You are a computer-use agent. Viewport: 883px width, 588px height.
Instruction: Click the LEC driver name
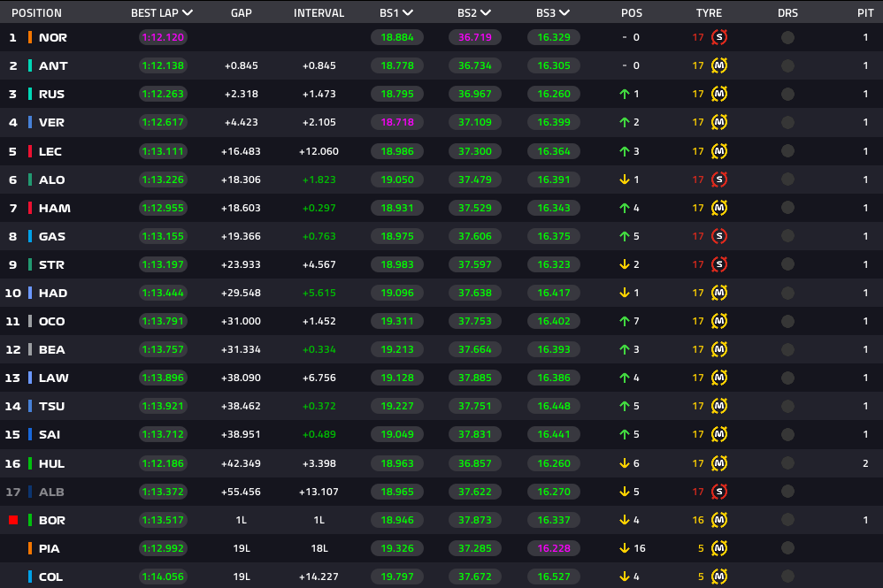(x=50, y=151)
